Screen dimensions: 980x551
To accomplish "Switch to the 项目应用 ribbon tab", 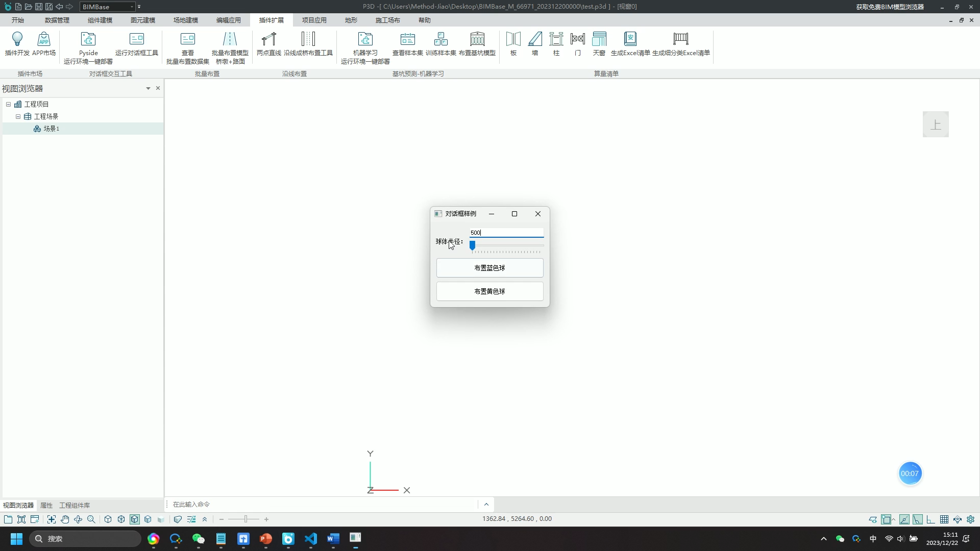I will pos(314,20).
